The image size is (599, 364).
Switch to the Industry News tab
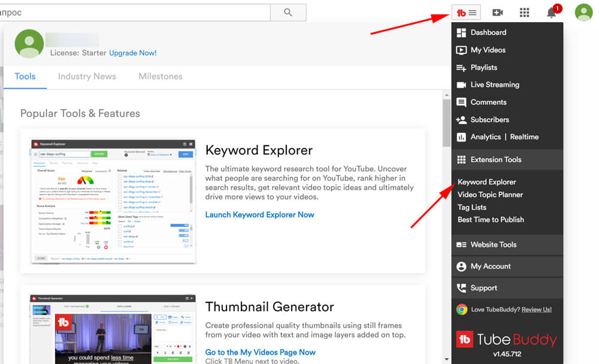click(x=87, y=76)
